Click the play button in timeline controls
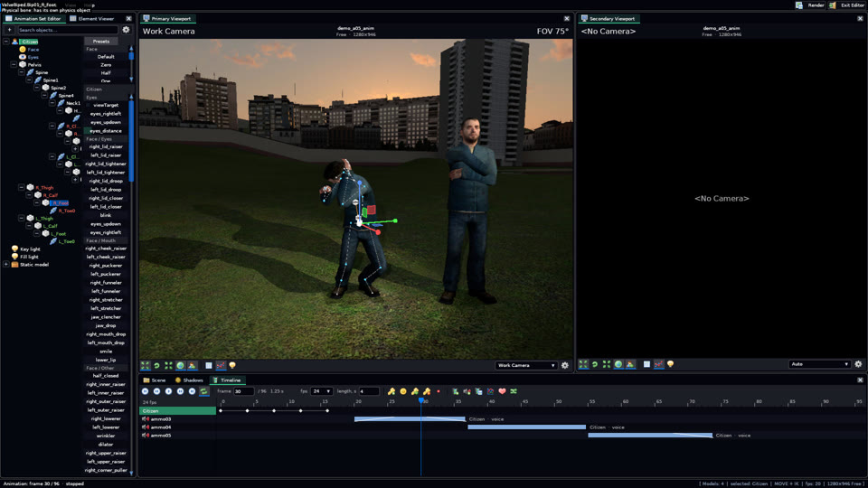This screenshot has height=488, width=868. [168, 391]
